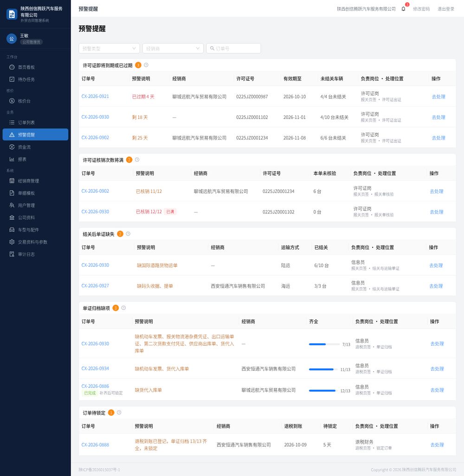Viewport: 464px width, 476px height.
Task: Click 去处理 for the 已过期 4 天 row
Action: coord(438,96)
